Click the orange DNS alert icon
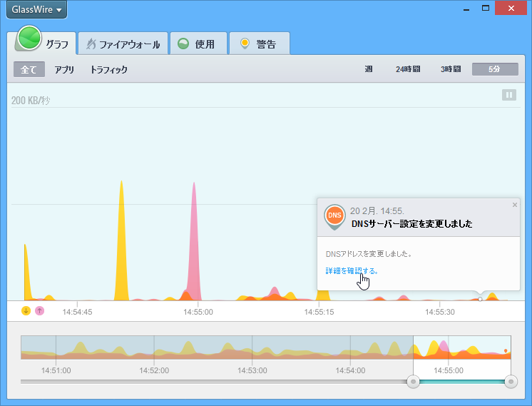The height and width of the screenshot is (406, 532). [334, 216]
